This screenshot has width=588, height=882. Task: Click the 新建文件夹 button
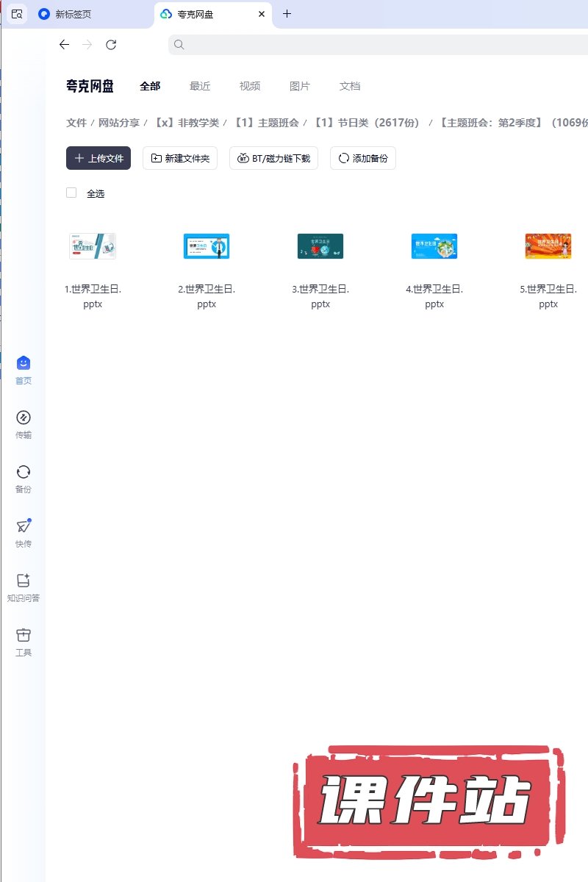180,158
